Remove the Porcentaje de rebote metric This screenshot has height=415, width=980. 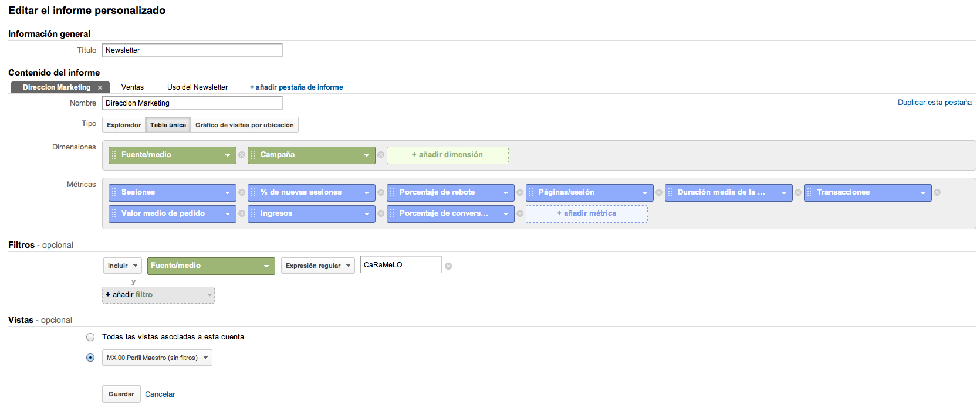[x=520, y=192]
